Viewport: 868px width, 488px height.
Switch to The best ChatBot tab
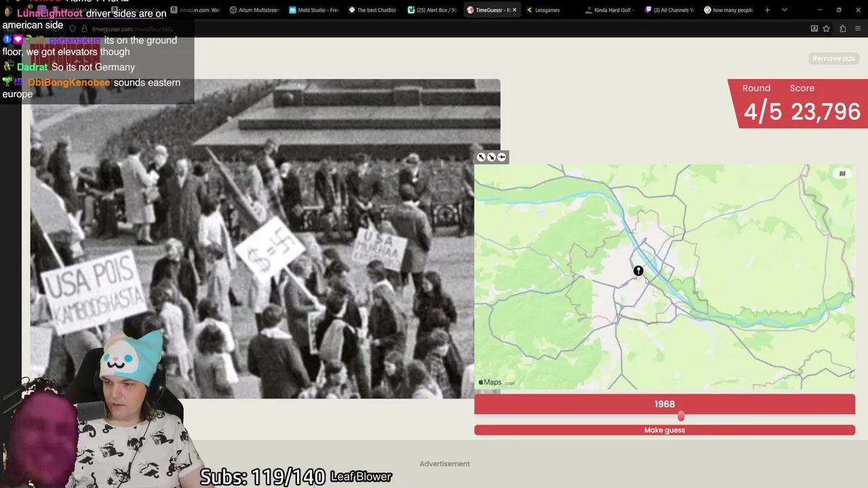click(373, 10)
